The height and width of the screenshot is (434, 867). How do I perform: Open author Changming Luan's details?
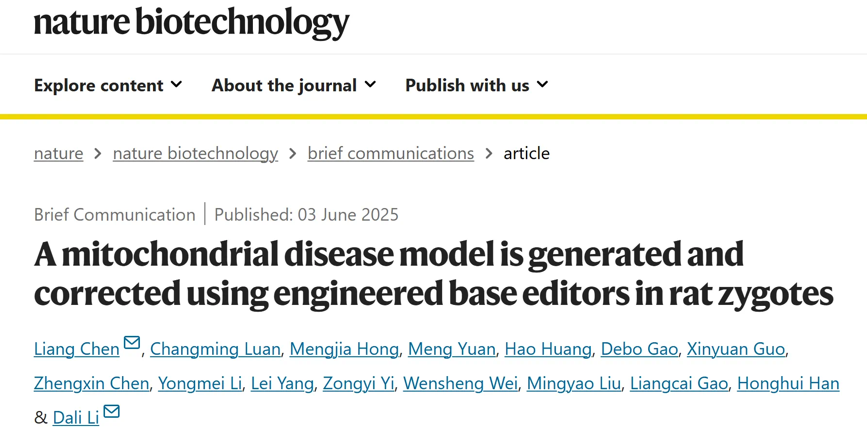point(215,349)
